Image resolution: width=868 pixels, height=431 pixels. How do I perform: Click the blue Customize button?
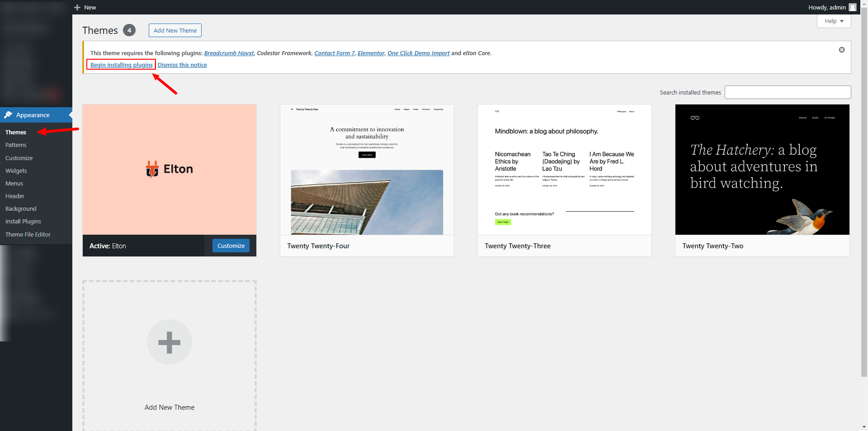(x=231, y=246)
